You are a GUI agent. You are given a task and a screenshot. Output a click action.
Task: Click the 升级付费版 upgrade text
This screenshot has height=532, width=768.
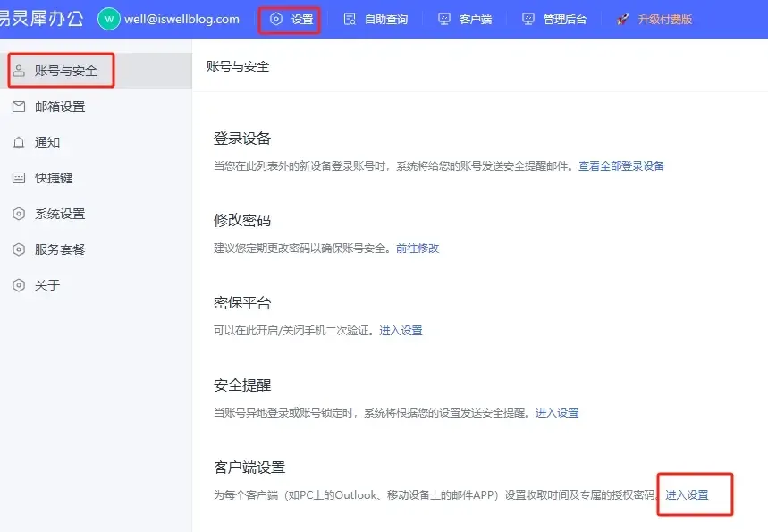point(664,19)
